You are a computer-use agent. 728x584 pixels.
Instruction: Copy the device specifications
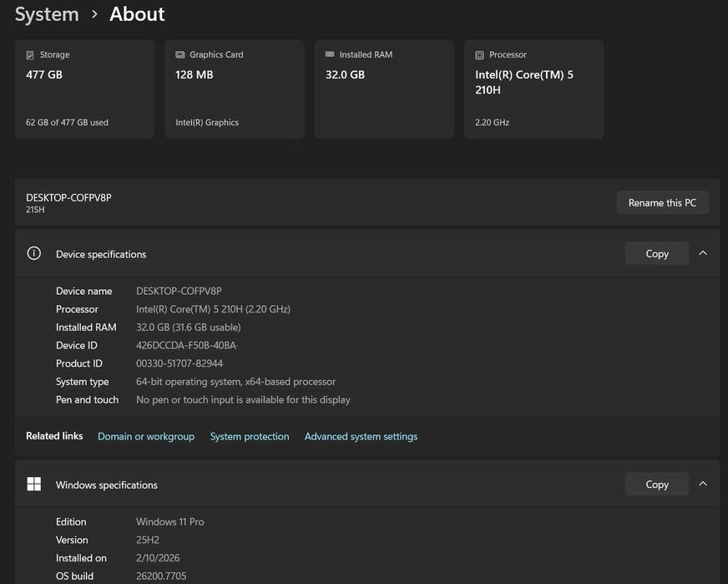click(657, 253)
